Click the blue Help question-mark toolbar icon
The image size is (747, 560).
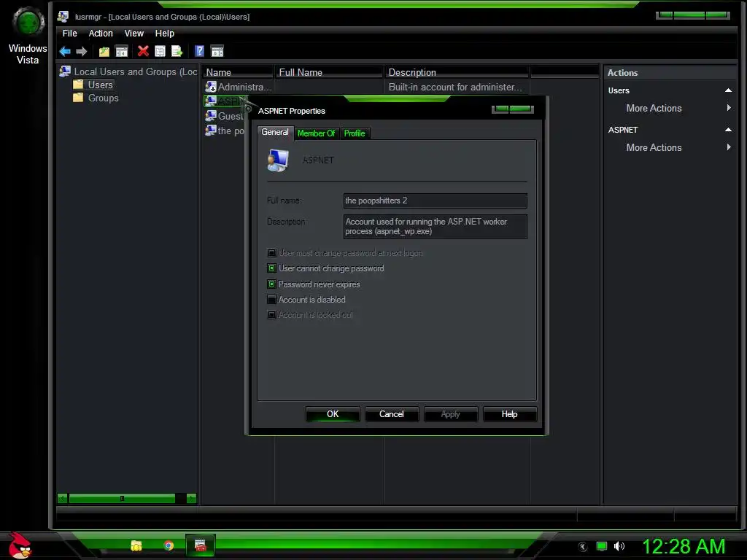199,51
